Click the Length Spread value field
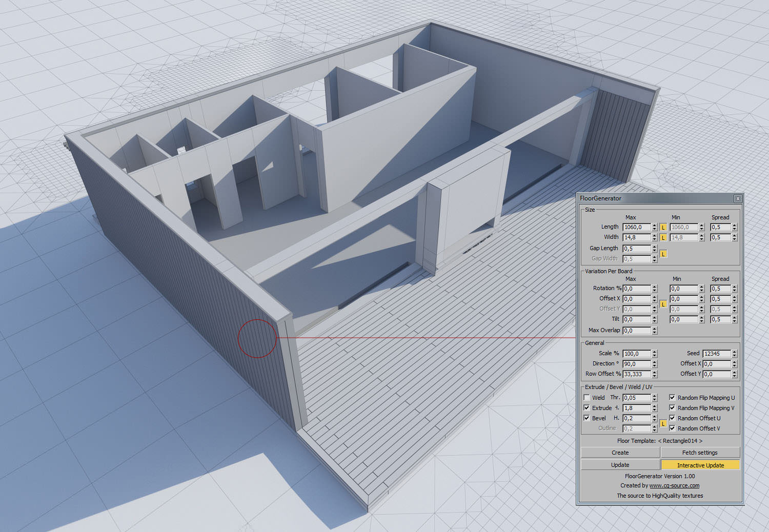 720,227
